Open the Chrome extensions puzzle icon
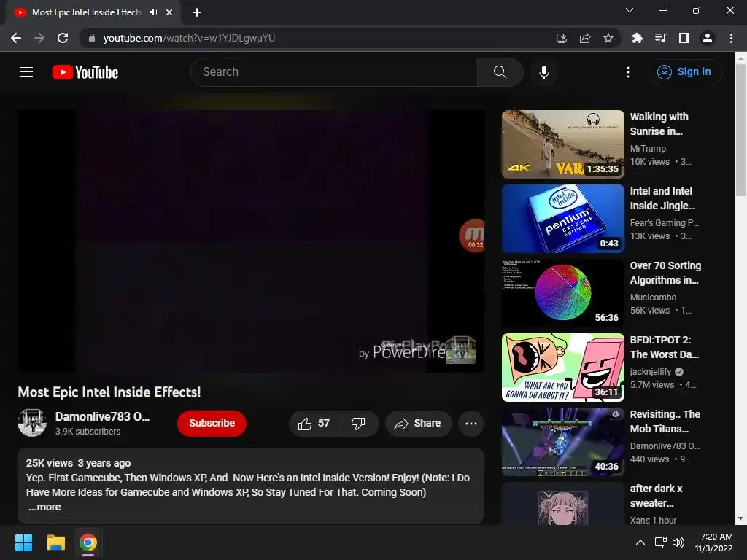Viewport: 747px width, 560px height. [x=637, y=38]
